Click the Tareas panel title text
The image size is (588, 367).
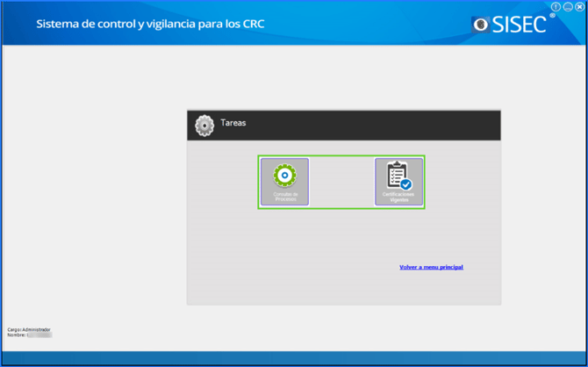coord(233,123)
